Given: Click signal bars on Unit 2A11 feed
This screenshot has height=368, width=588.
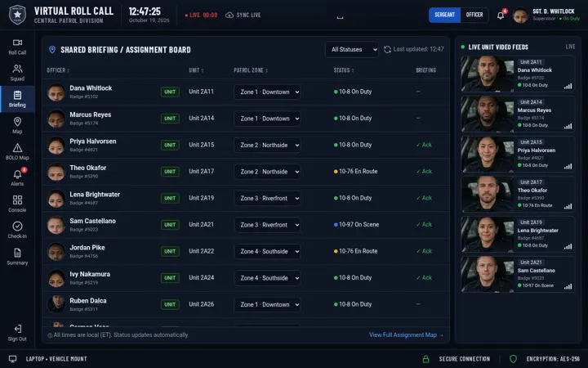Looking at the screenshot, I should [568, 87].
